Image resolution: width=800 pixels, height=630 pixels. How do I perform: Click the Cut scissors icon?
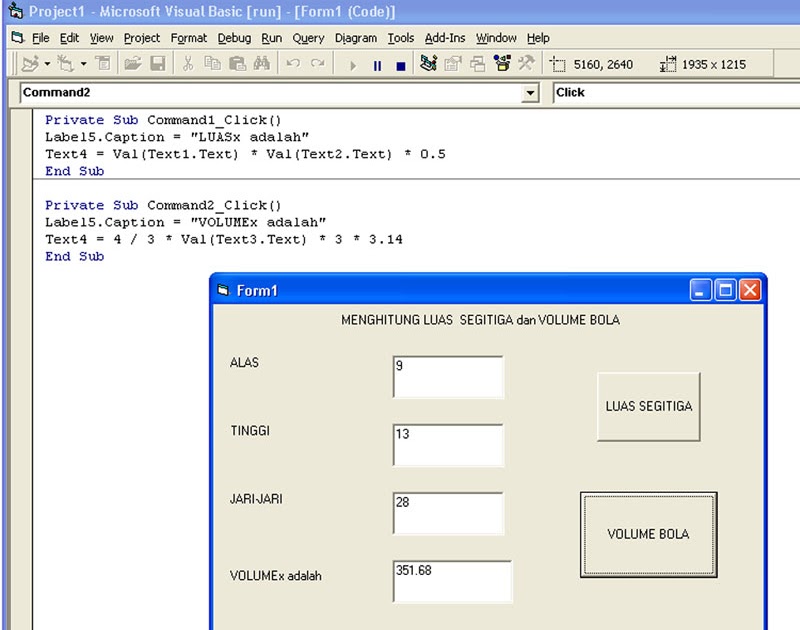[x=188, y=64]
